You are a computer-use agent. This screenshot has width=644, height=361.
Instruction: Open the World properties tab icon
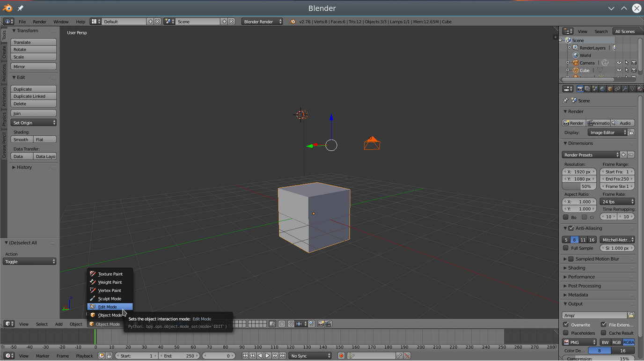coord(602,89)
